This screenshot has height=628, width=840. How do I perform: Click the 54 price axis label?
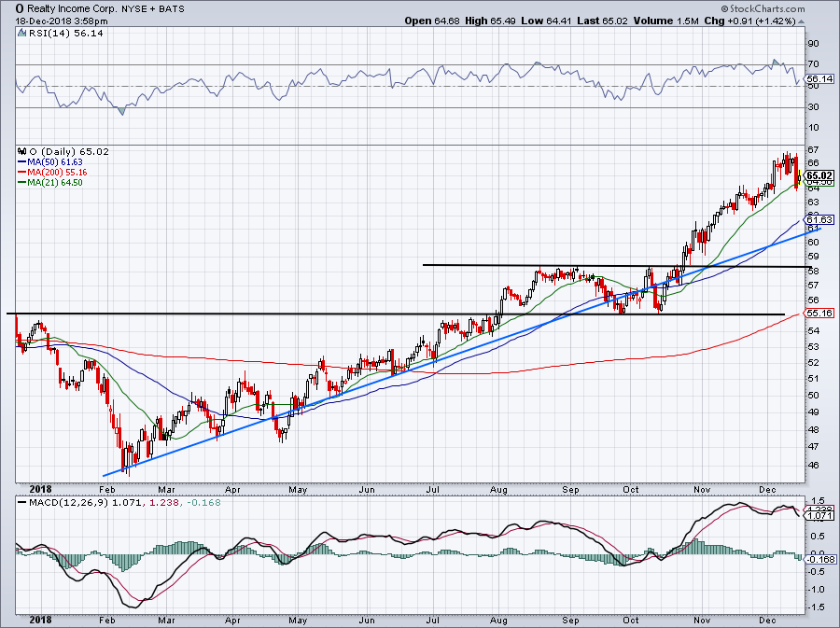tap(813, 331)
